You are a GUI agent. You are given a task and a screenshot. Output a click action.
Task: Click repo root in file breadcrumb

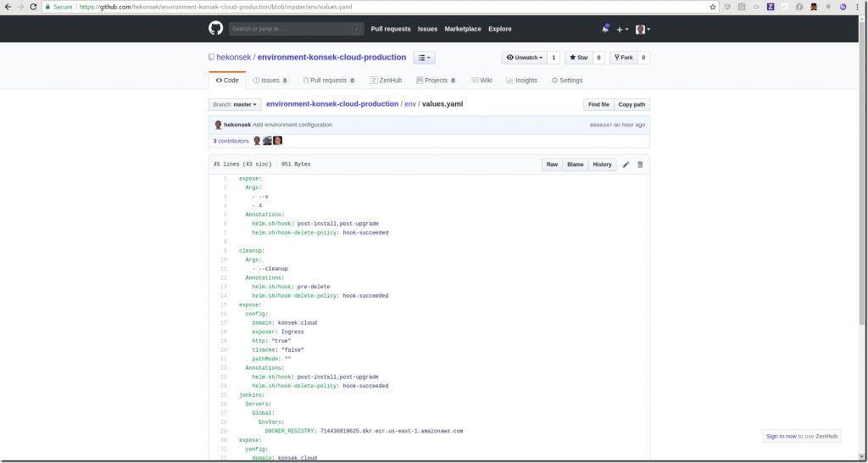click(x=332, y=104)
